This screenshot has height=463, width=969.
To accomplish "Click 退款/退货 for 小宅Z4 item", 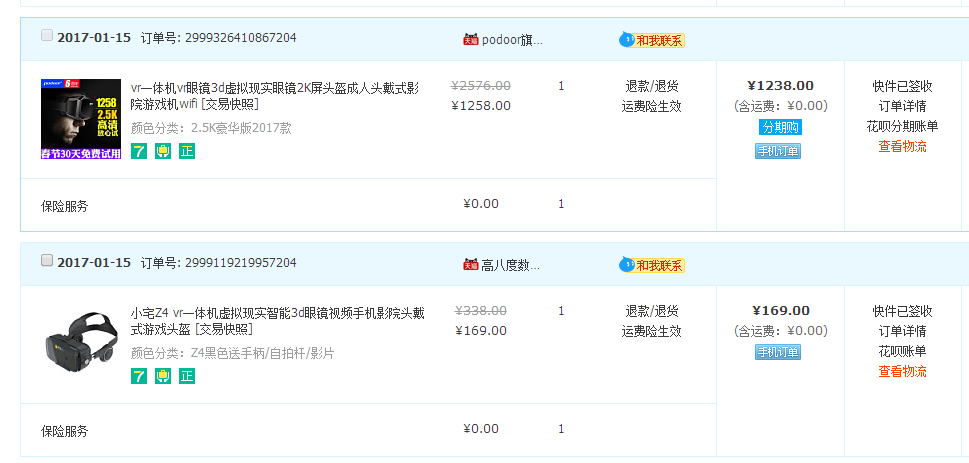I will click(652, 311).
